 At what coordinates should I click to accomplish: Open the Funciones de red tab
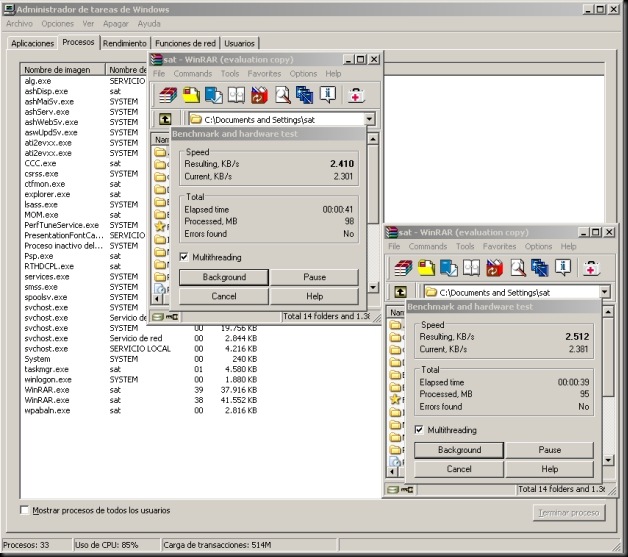[x=186, y=44]
